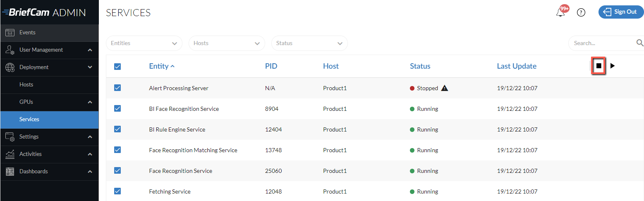Click the Dashboards sidebar icon
The width and height of the screenshot is (644, 201).
point(10,171)
